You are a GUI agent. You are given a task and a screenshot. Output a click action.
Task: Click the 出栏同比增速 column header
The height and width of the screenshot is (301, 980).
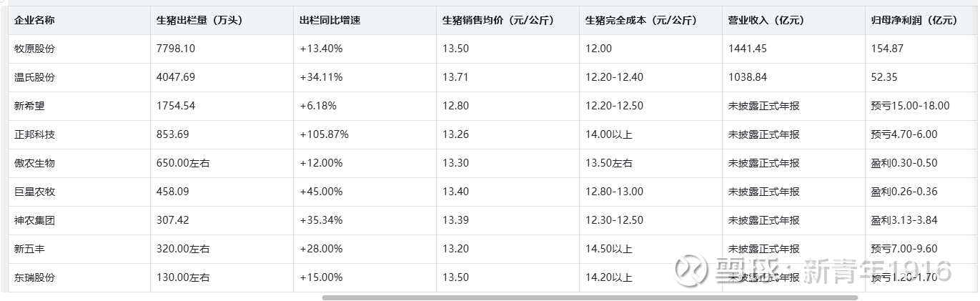330,20
